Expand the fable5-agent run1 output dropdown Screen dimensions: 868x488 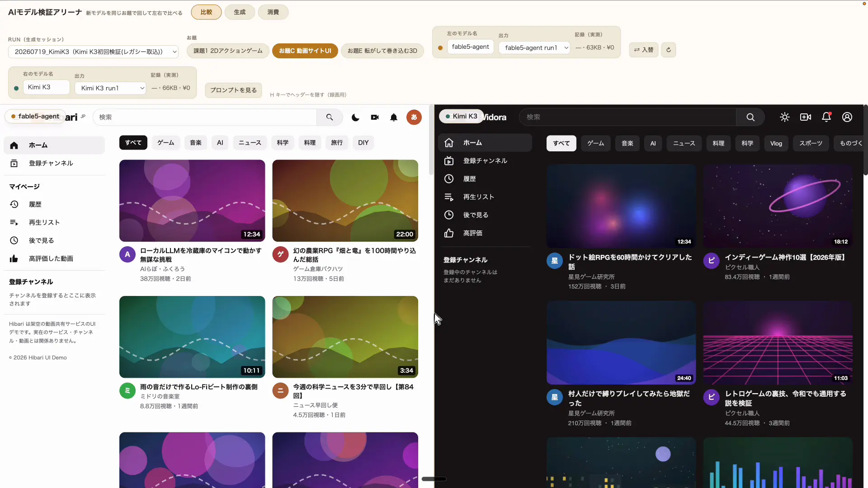pos(535,47)
